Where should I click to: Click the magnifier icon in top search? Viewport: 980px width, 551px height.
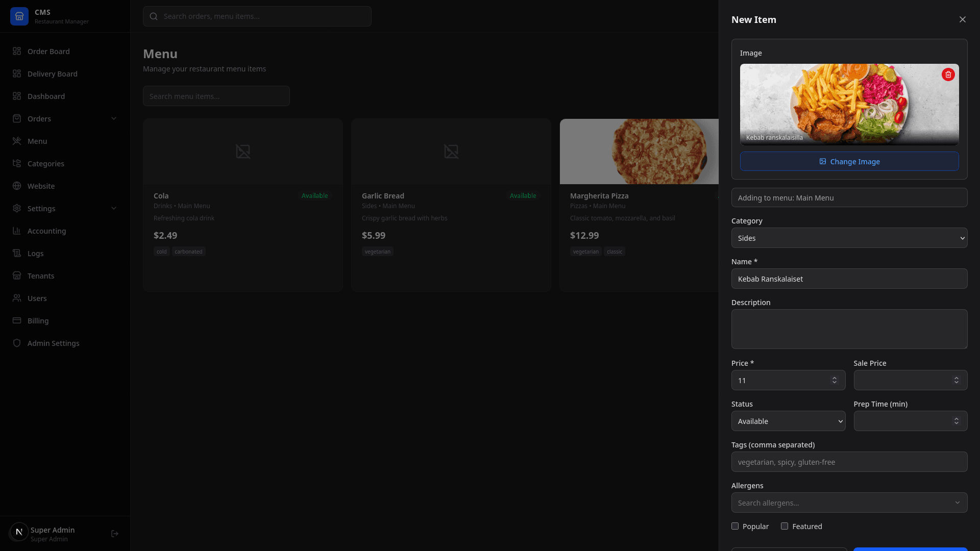coord(154,16)
